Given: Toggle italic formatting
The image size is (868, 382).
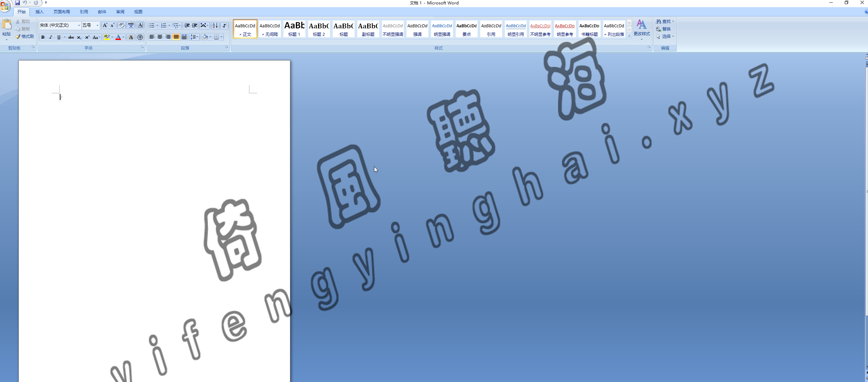Looking at the screenshot, I should 51,37.
